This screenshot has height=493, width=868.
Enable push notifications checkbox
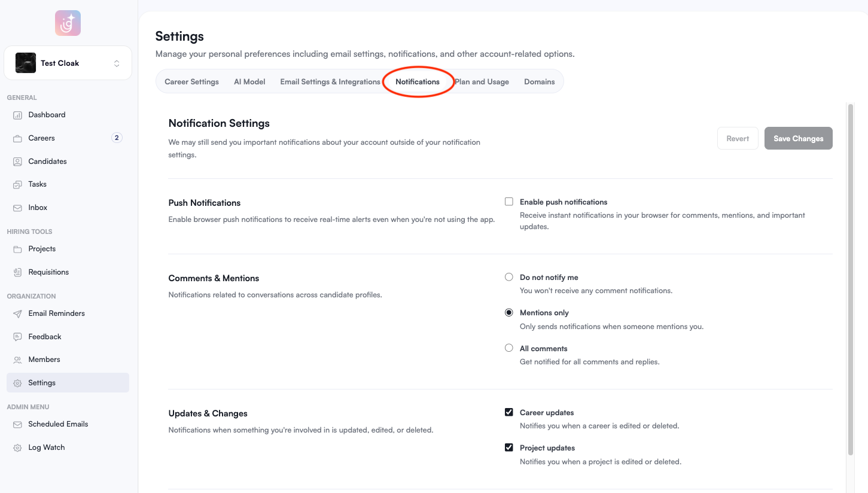pos(509,202)
